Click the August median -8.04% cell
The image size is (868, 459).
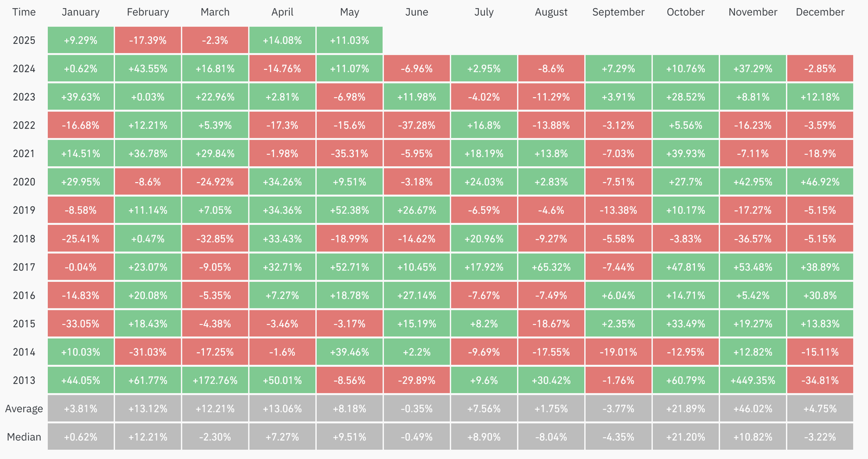click(551, 437)
